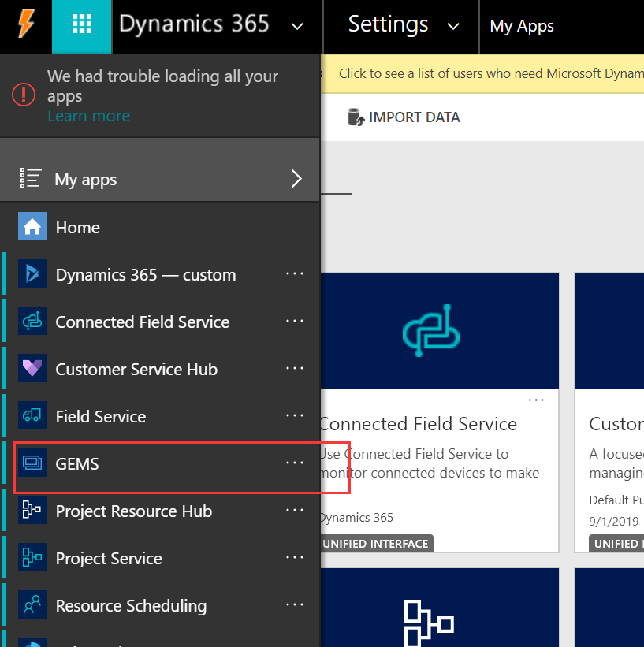Select the Resource Scheduling people icon
The height and width of the screenshot is (647, 644).
click(32, 605)
